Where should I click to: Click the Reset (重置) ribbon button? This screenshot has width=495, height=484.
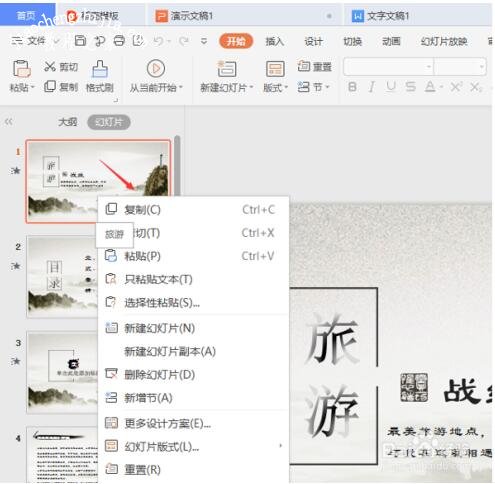pyautogui.click(x=315, y=67)
